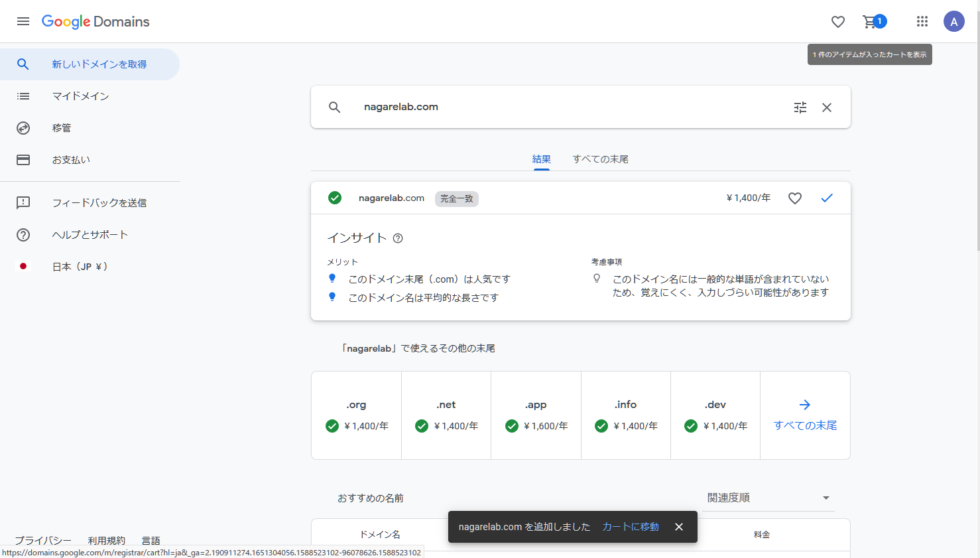
Task: Click the My Domains list icon
Action: pos(23,96)
